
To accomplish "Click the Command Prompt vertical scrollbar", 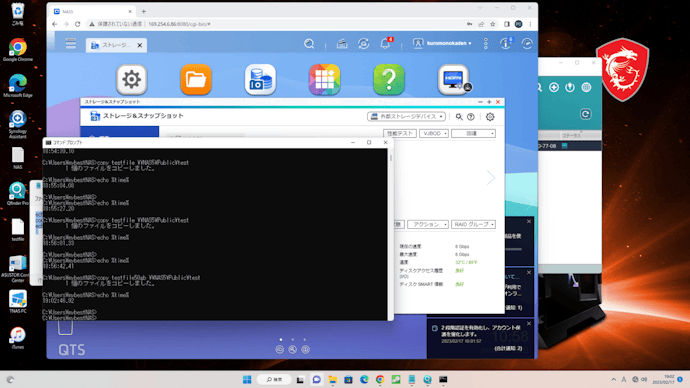I will (x=390, y=234).
